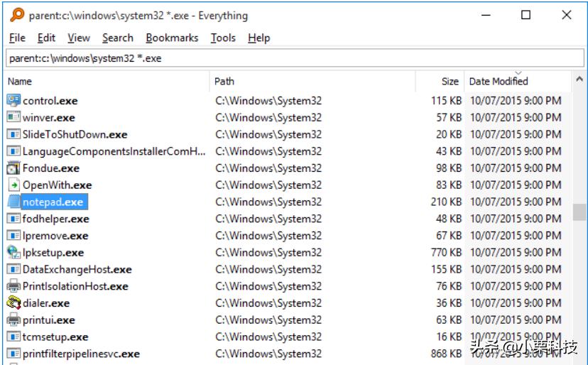Click the printui.exe printer icon
Viewport: 588px width, 365px height.
[13, 320]
